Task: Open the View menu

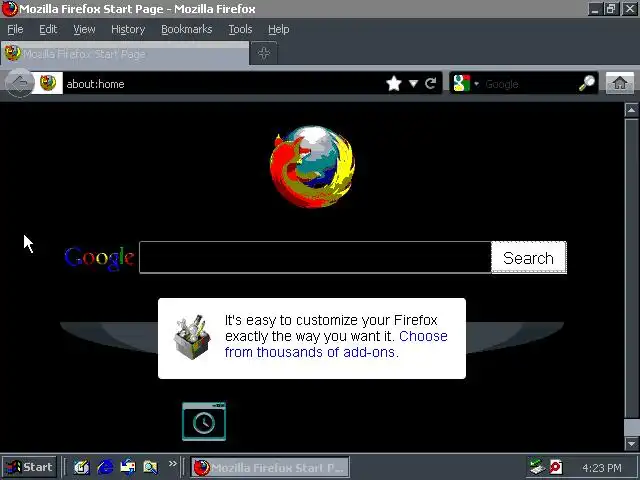Action: click(x=84, y=29)
